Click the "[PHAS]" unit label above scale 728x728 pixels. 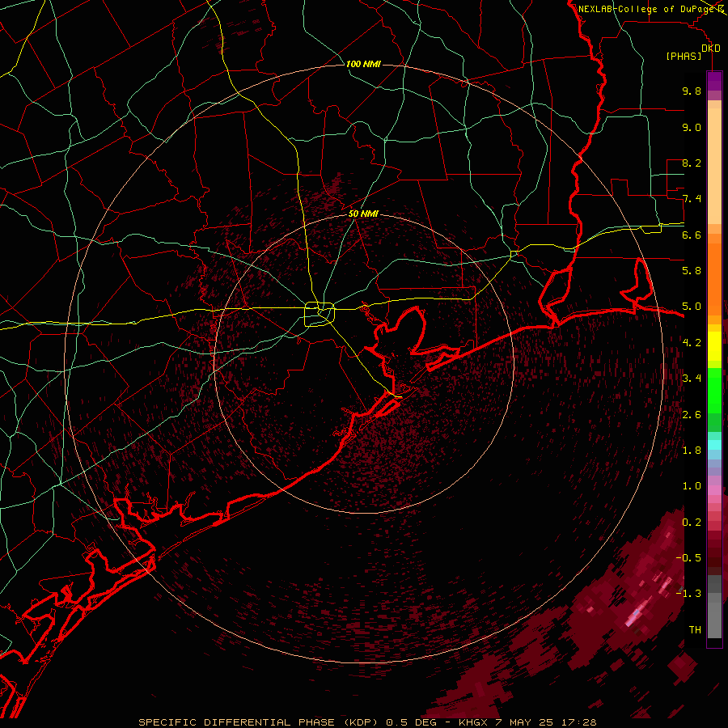[684, 56]
